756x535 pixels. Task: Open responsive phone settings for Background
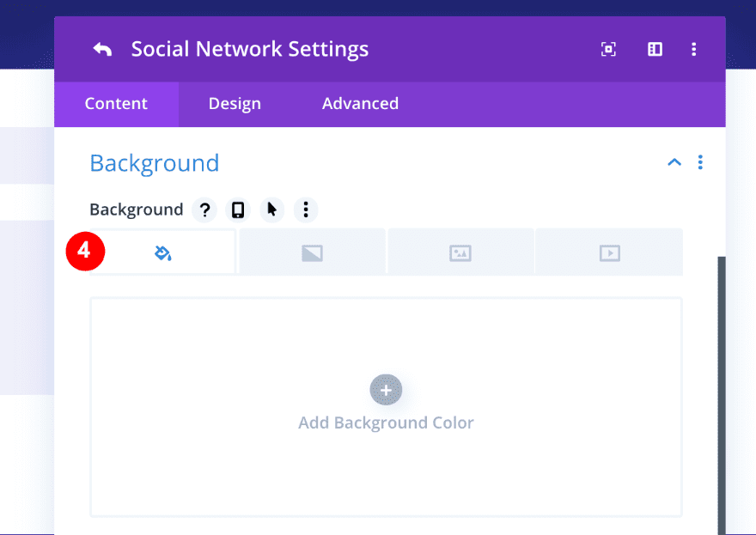click(x=238, y=210)
